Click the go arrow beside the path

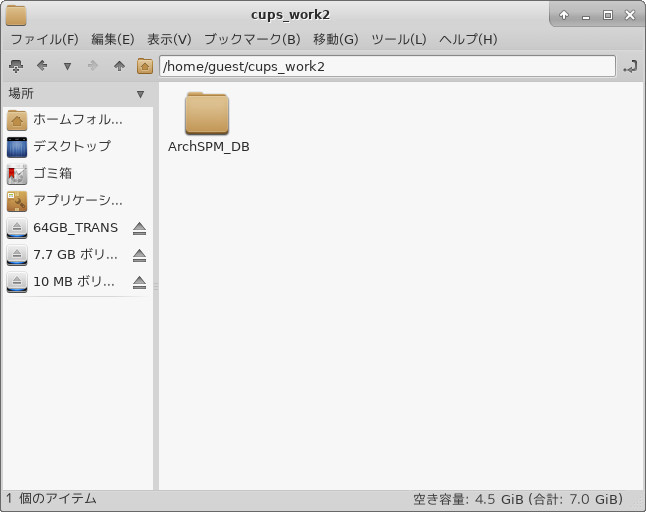click(630, 66)
